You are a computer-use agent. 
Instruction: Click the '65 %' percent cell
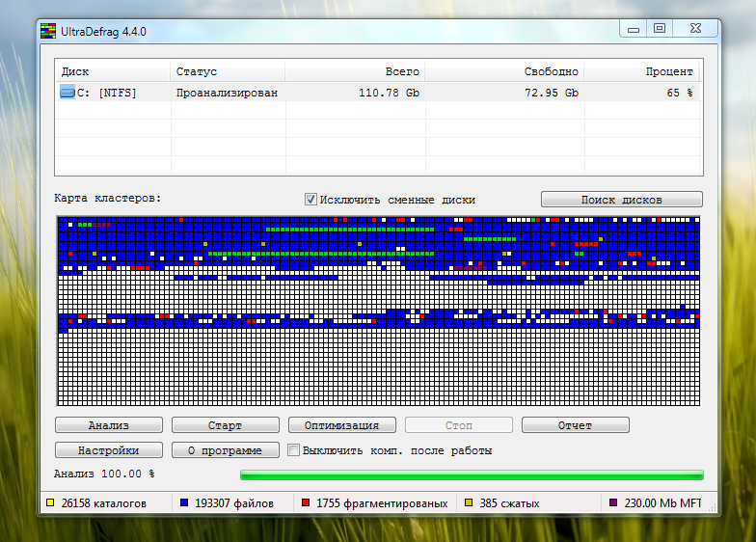pyautogui.click(x=680, y=93)
